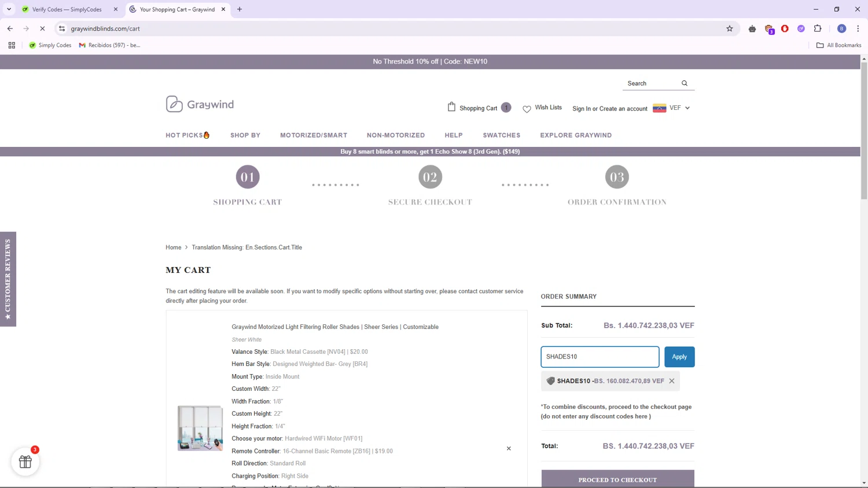Open Chrome three-dot menu

(858, 28)
